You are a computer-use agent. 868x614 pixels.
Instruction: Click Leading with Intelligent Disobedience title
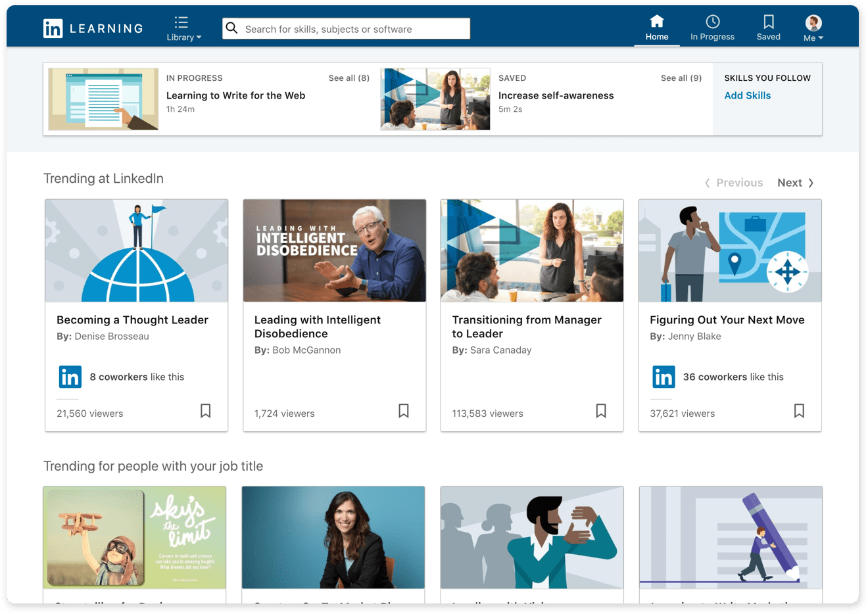coord(318,327)
